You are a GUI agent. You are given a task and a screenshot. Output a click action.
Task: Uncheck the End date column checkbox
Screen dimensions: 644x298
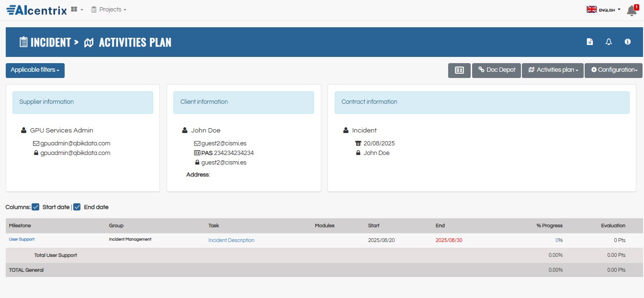tap(77, 207)
